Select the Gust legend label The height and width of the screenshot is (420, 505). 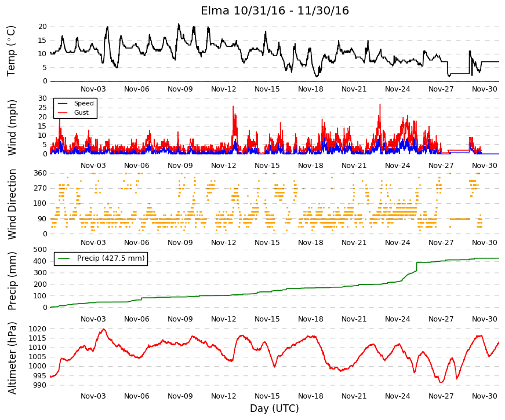(x=81, y=112)
